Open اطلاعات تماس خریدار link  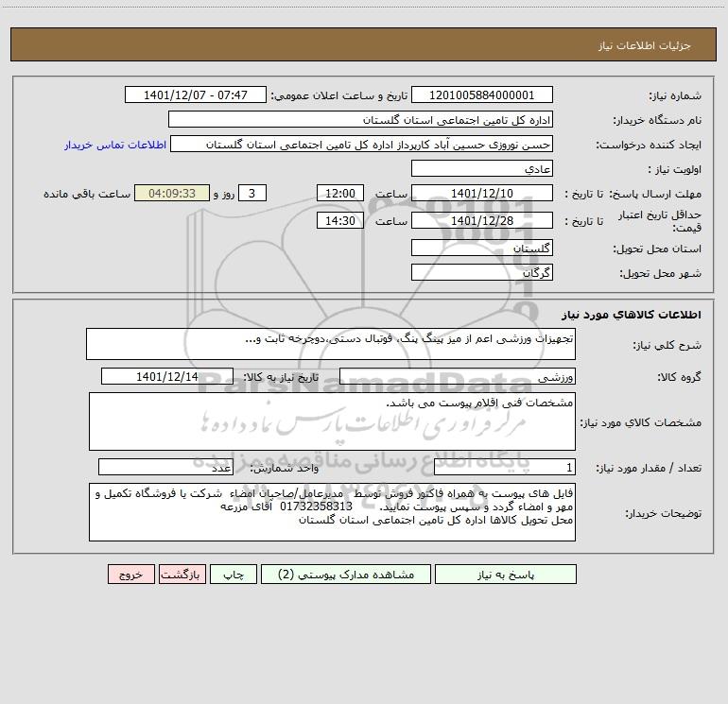(x=115, y=145)
